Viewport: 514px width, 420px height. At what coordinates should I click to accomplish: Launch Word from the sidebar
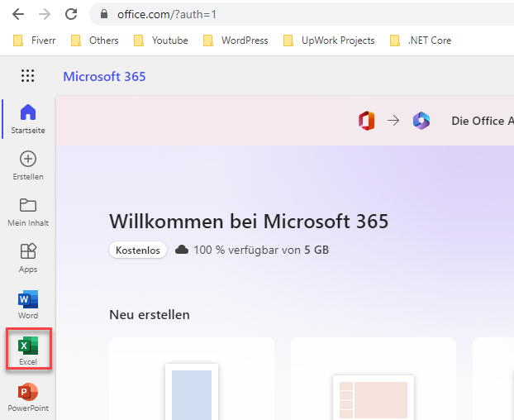tap(28, 304)
